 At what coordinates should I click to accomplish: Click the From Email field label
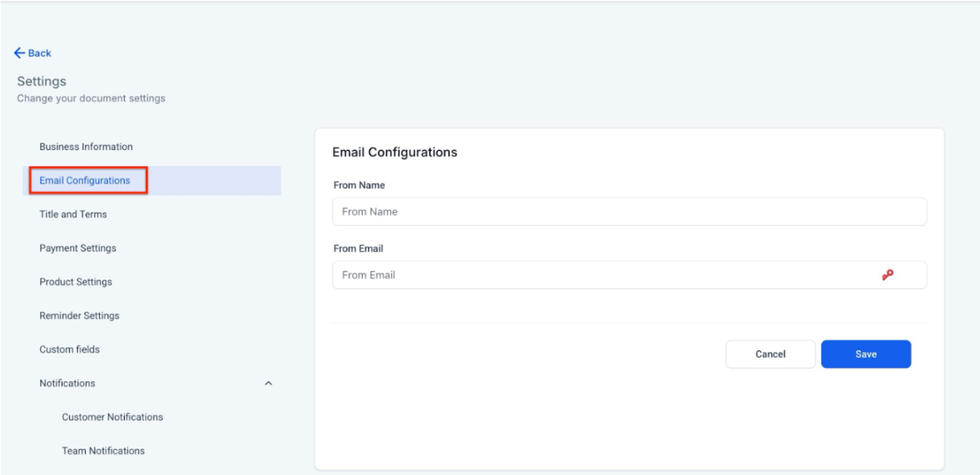tap(358, 249)
